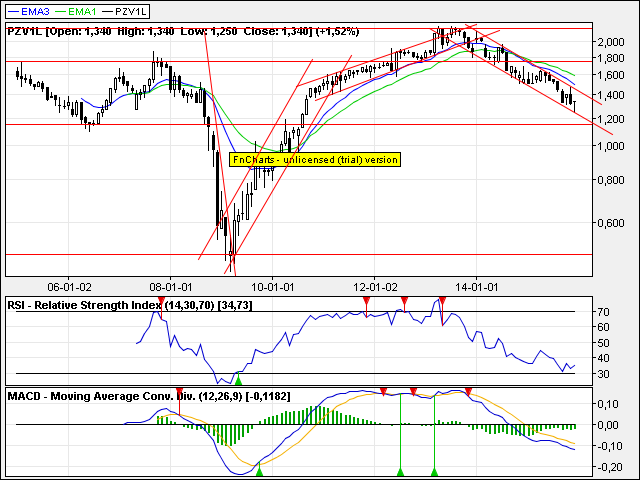The height and width of the screenshot is (480, 640).
Task: Click the RSI 40 axis label
Action: tap(604, 358)
